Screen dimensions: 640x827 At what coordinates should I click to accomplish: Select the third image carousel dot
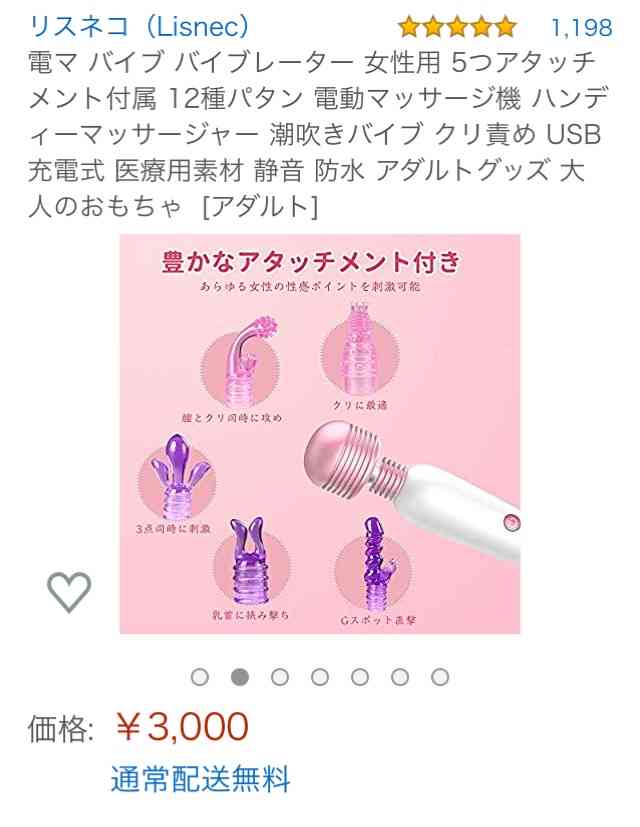[280, 677]
